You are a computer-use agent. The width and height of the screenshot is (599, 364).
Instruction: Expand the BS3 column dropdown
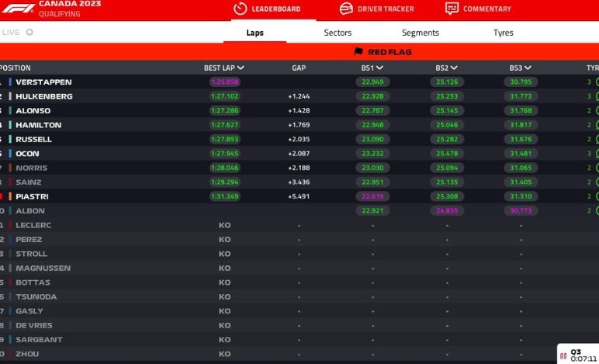pyautogui.click(x=528, y=68)
